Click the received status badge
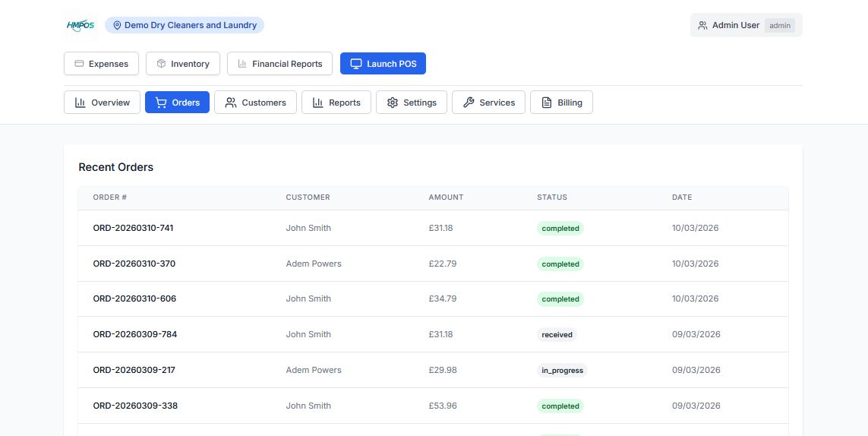This screenshot has width=868, height=436. (x=557, y=335)
